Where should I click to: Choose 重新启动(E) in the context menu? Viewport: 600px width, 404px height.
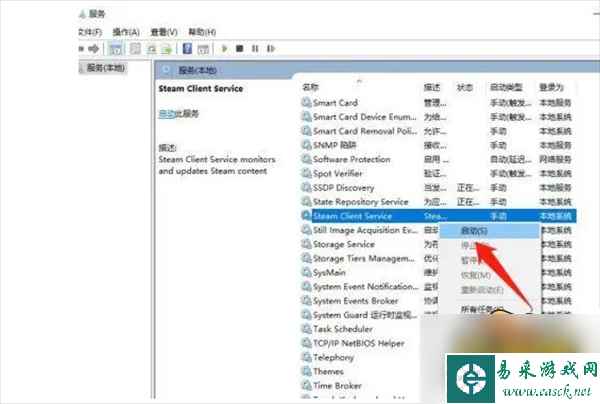point(482,290)
